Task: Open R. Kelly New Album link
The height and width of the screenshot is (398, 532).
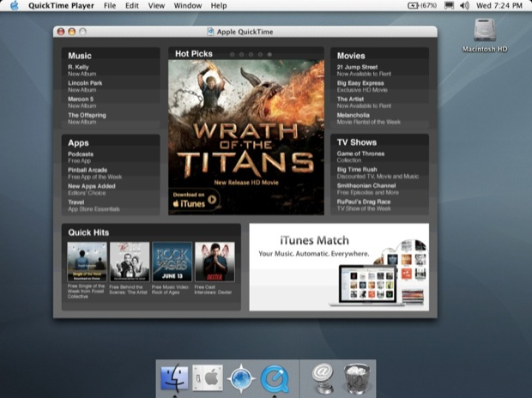Action: pyautogui.click(x=82, y=70)
